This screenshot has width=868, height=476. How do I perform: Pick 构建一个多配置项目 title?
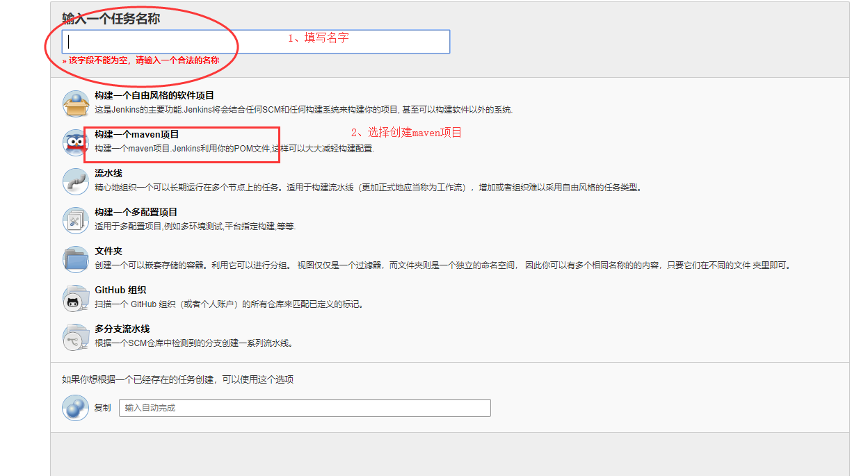tap(136, 213)
